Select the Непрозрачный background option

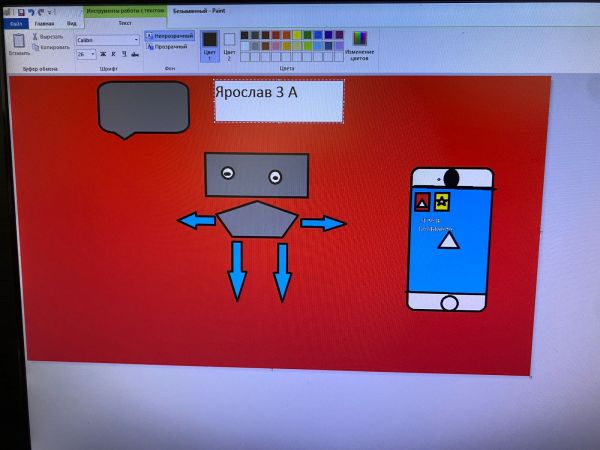pos(170,35)
